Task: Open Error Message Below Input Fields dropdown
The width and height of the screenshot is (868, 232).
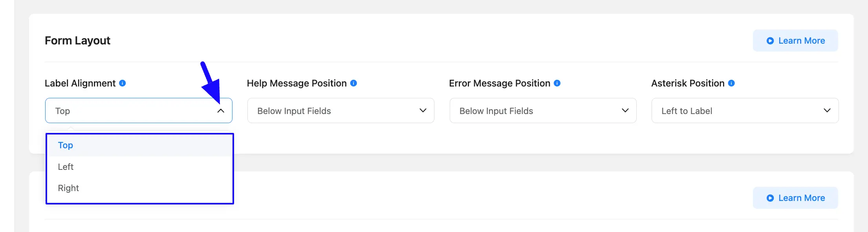Action: point(543,110)
